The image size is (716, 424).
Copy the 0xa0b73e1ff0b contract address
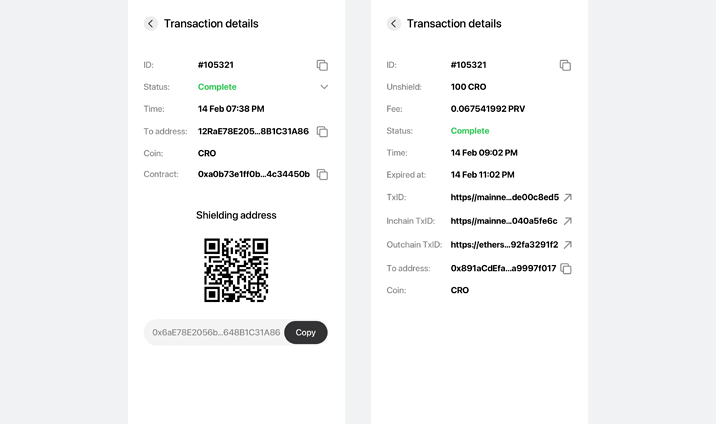(x=322, y=174)
